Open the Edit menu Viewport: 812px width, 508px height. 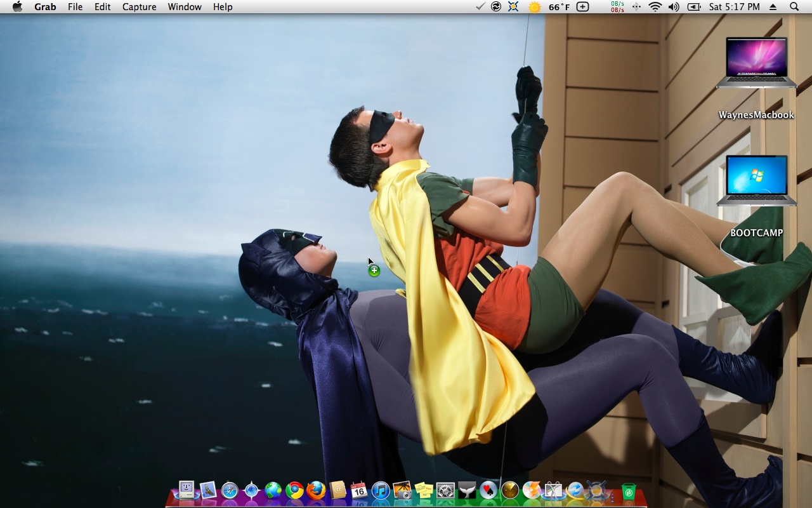tap(102, 7)
